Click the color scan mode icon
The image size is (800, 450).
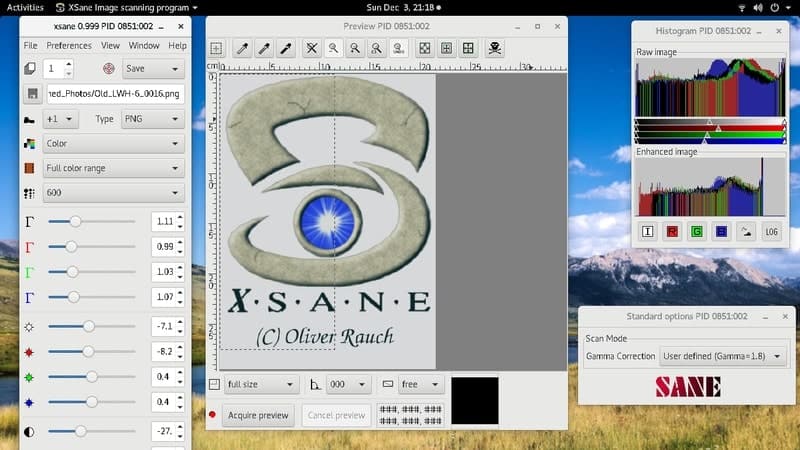pos(30,144)
